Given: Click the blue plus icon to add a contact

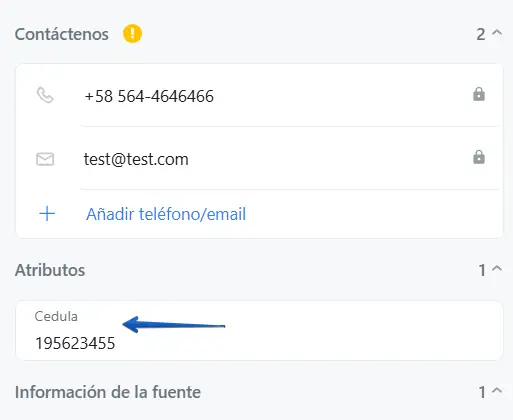Looking at the screenshot, I should 47,214.
